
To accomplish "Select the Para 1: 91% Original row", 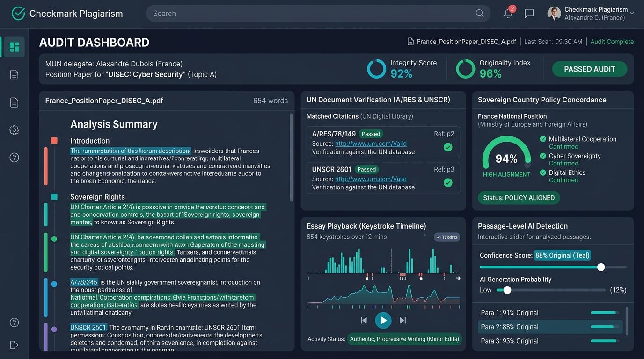I will [550, 313].
